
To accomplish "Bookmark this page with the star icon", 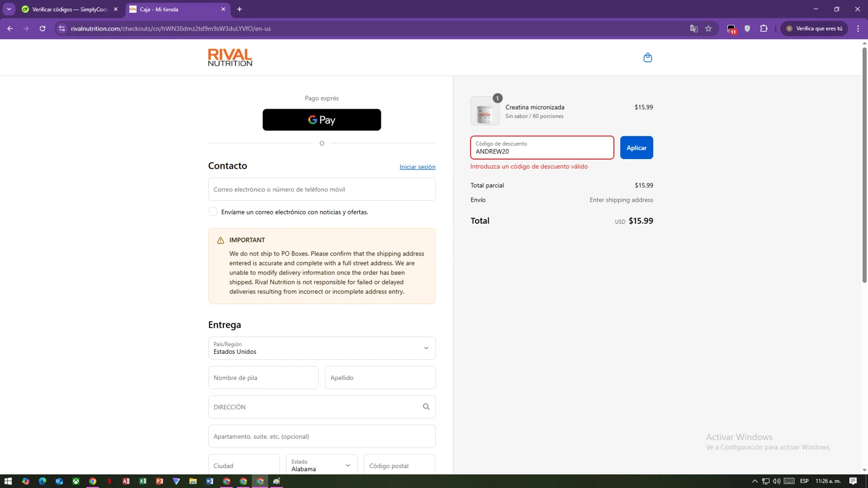I will click(708, 28).
